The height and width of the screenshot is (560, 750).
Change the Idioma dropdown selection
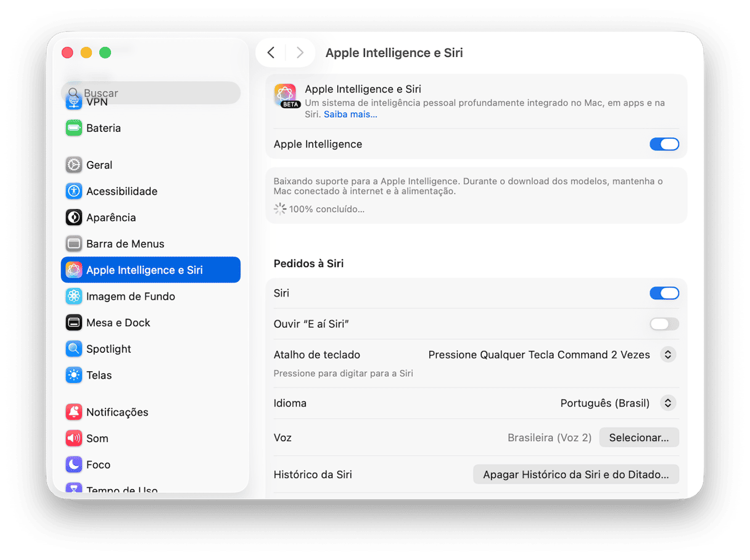[668, 403]
